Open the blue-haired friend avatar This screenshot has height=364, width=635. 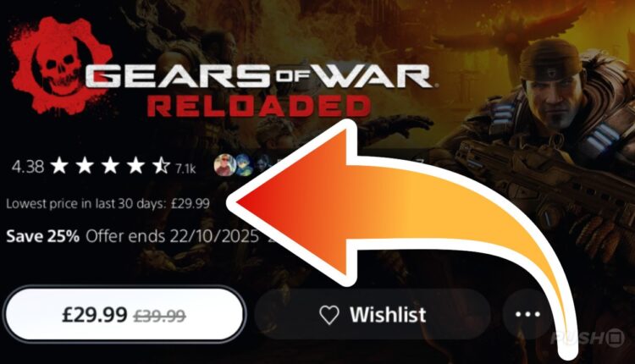click(244, 165)
